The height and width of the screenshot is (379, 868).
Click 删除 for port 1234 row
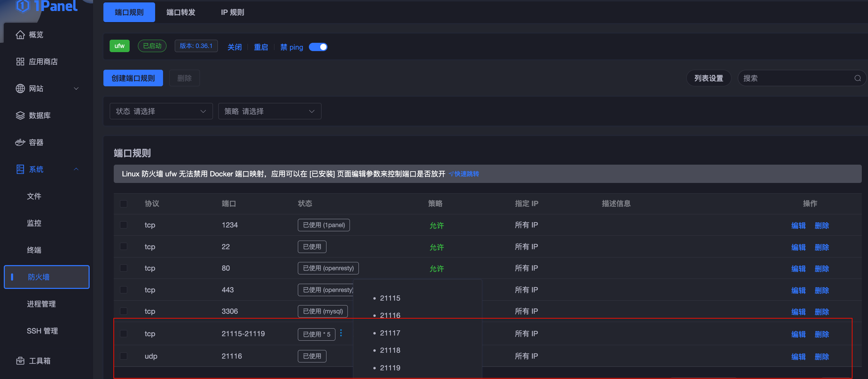pos(822,226)
